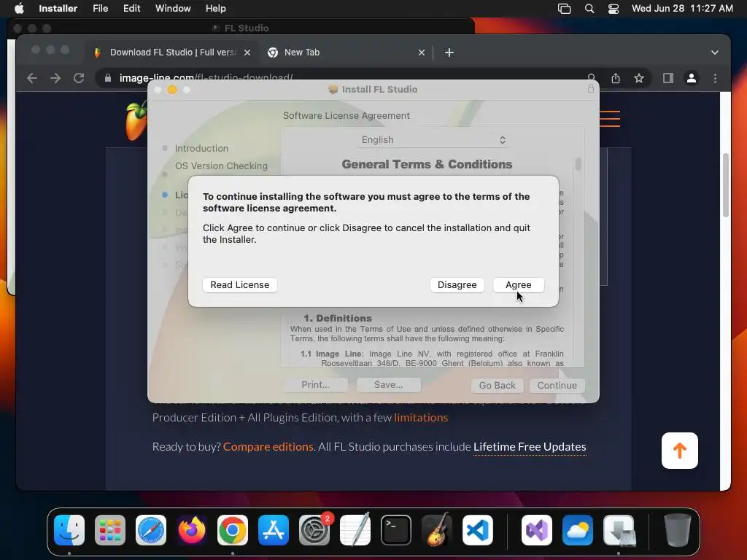Screen dimensions: 747x560
Task: Open Lifetime Free Updates link
Action: tap(530, 447)
